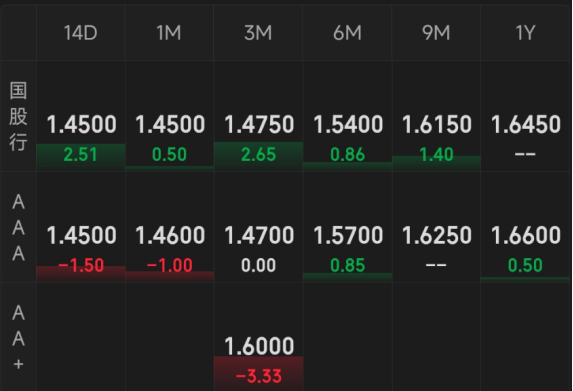The image size is (573, 391).
Task: Select the 14D tenor column header
Action: tap(80, 33)
